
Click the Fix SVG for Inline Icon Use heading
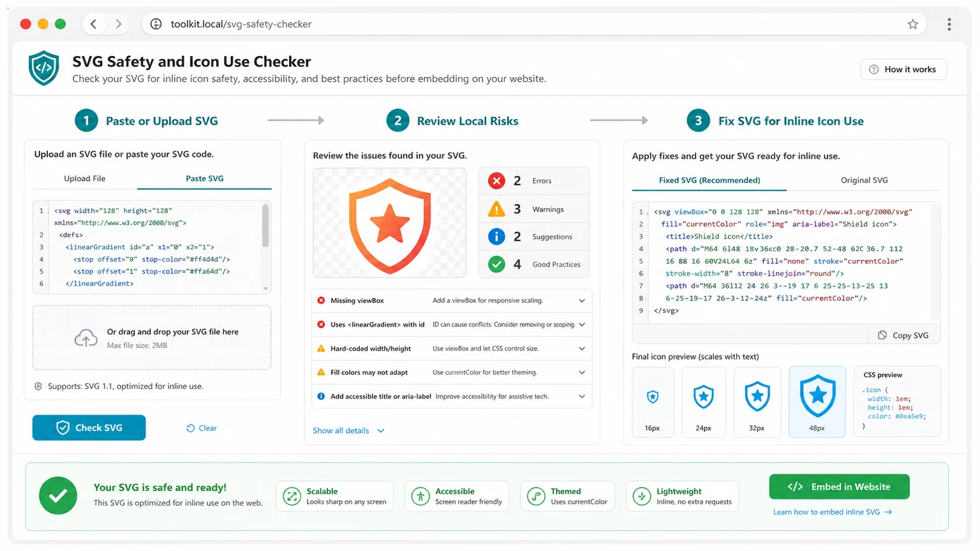pos(791,121)
